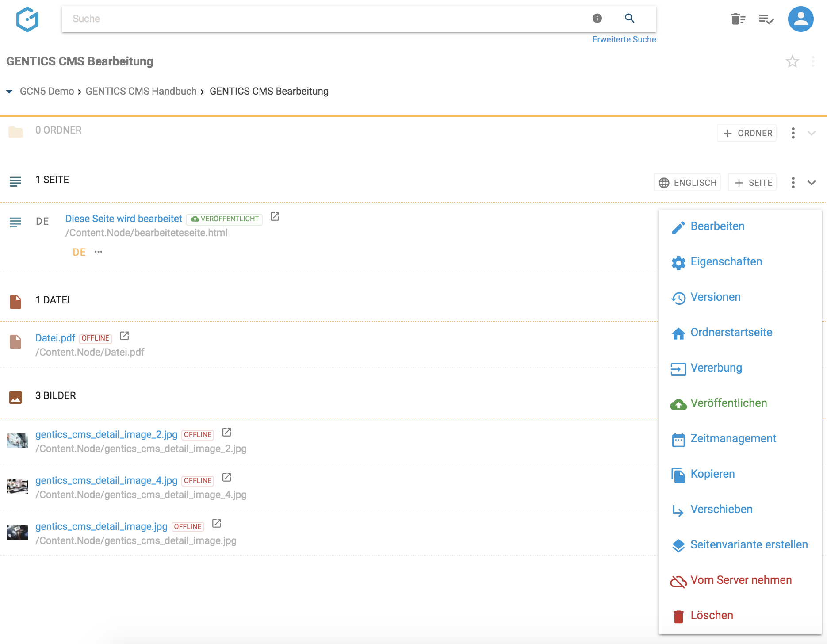
Task: Collapse the Ordner list chevron
Action: (812, 133)
